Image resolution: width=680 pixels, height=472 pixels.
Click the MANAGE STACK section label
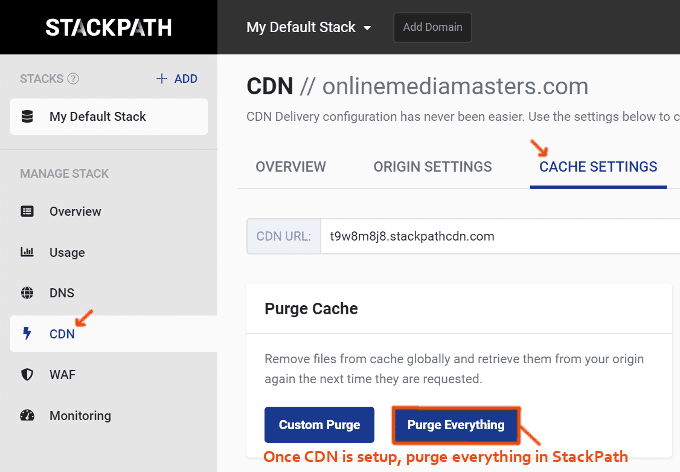coord(64,174)
